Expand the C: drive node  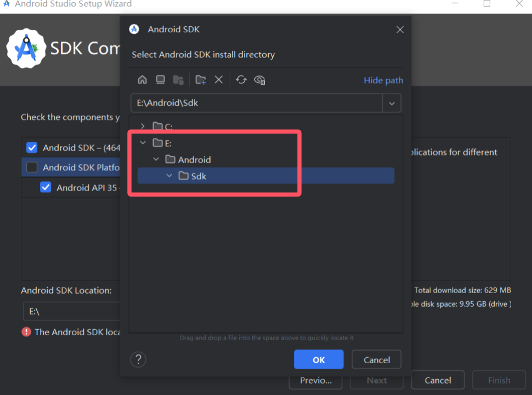(143, 126)
